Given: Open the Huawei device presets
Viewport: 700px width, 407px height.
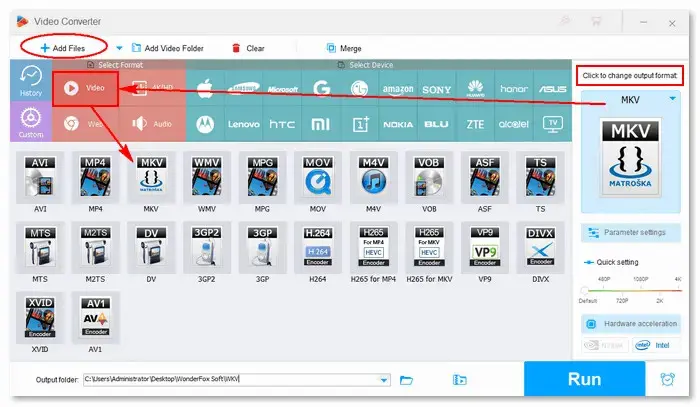Looking at the screenshot, I should (475, 88).
